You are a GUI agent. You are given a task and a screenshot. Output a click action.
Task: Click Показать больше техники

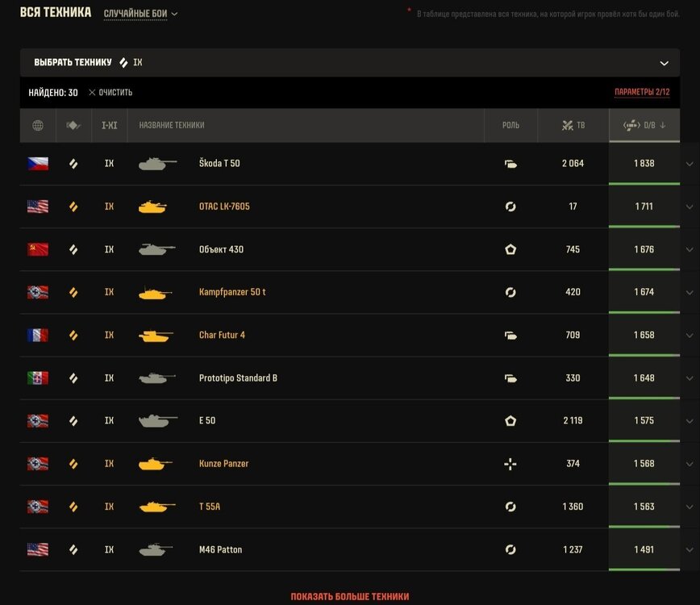tap(350, 596)
